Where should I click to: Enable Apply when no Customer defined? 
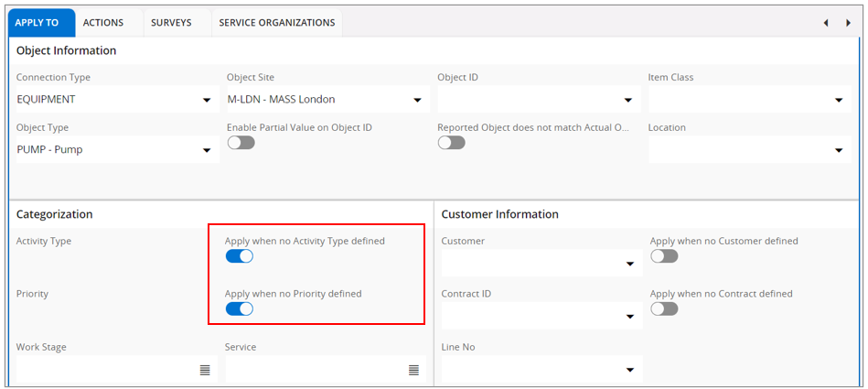point(664,256)
